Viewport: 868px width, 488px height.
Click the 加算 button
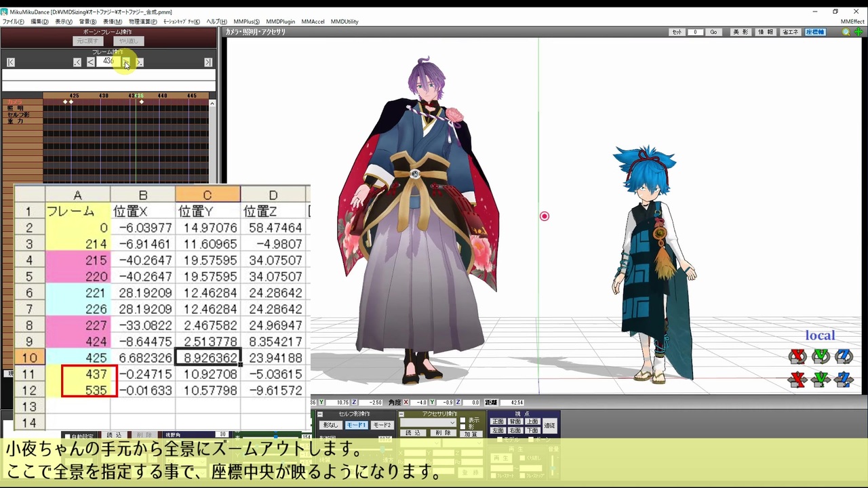coord(471,434)
